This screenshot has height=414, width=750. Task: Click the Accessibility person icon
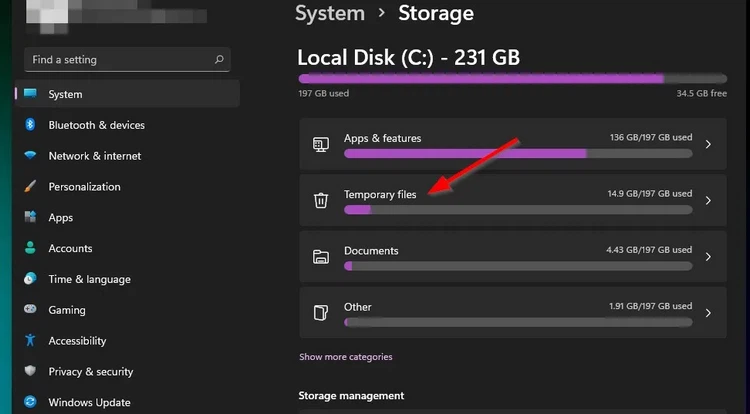30,341
